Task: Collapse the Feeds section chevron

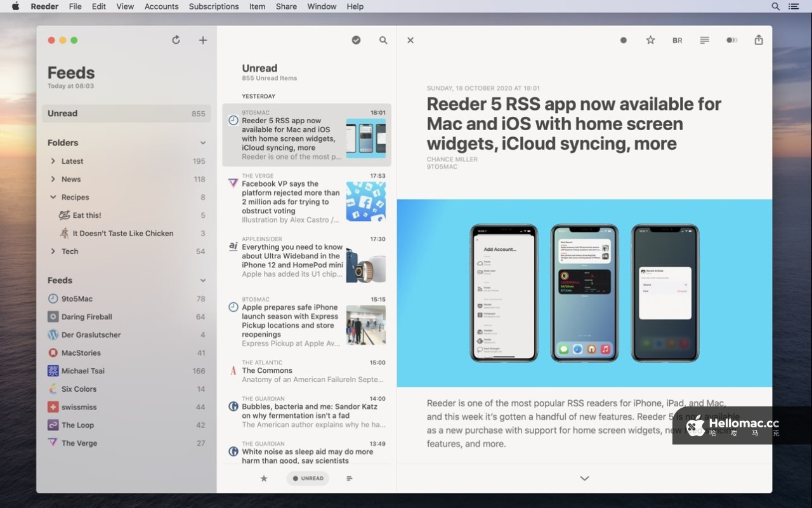Action: [x=203, y=281]
